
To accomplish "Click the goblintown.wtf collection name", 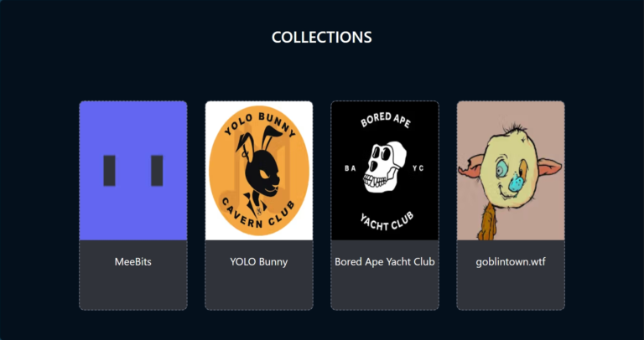I will [x=511, y=261].
